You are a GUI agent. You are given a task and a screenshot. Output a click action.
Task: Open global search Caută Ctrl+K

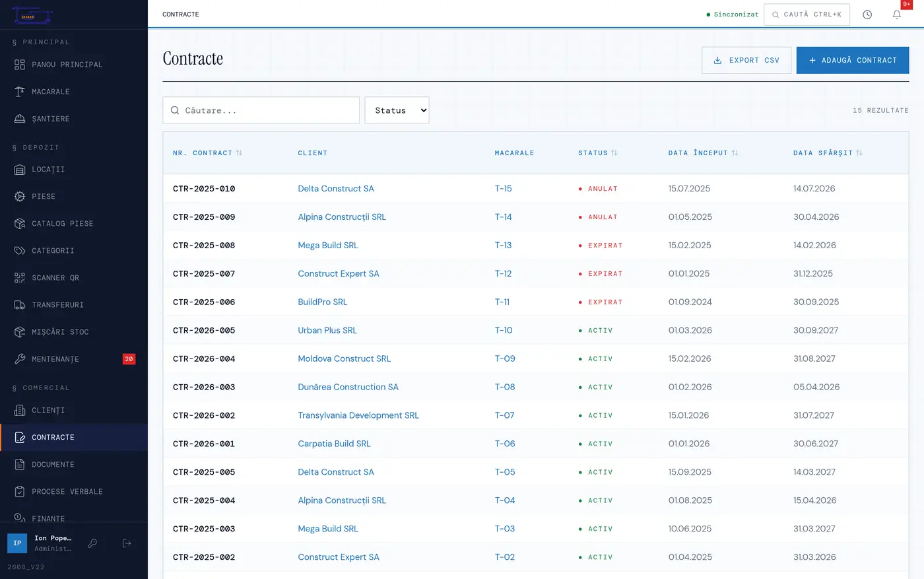pos(807,15)
